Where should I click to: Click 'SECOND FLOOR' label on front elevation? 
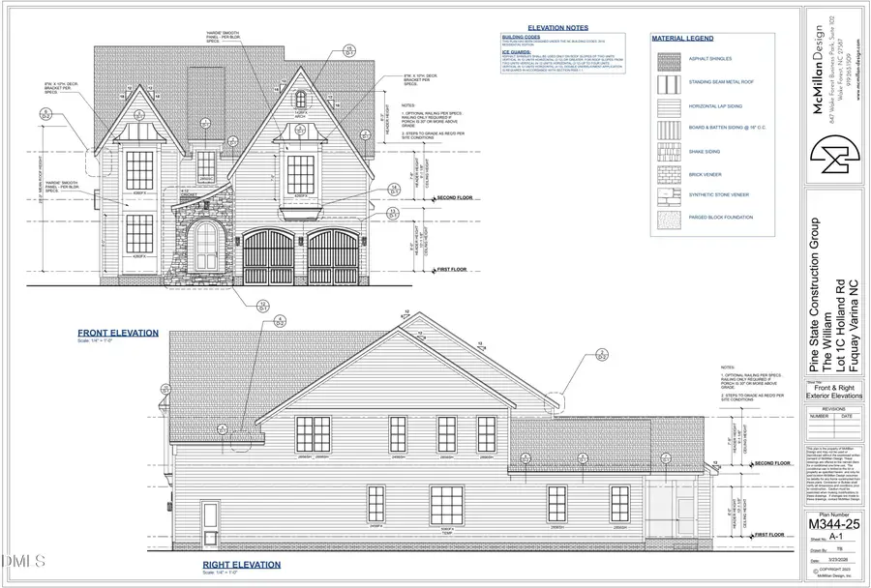tap(455, 197)
